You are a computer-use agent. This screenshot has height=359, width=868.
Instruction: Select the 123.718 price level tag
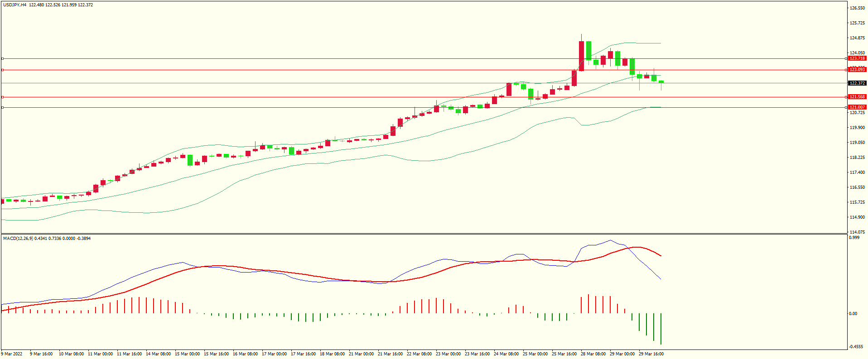857,58
